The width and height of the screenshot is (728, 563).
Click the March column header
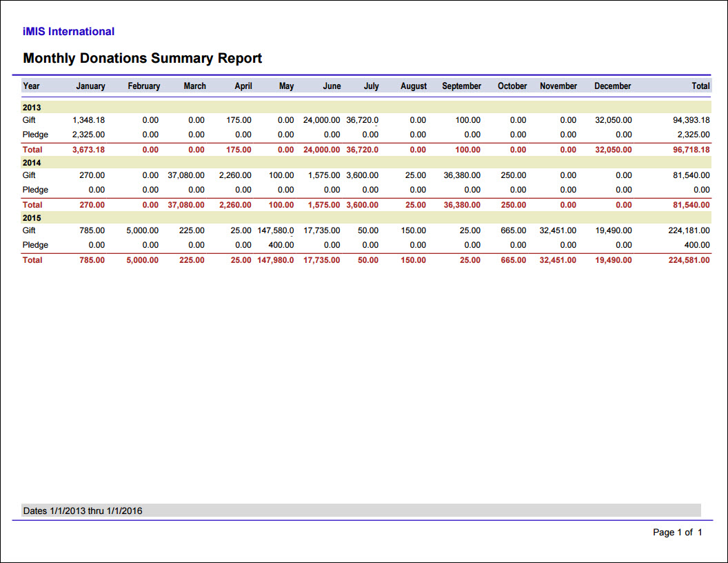click(194, 86)
